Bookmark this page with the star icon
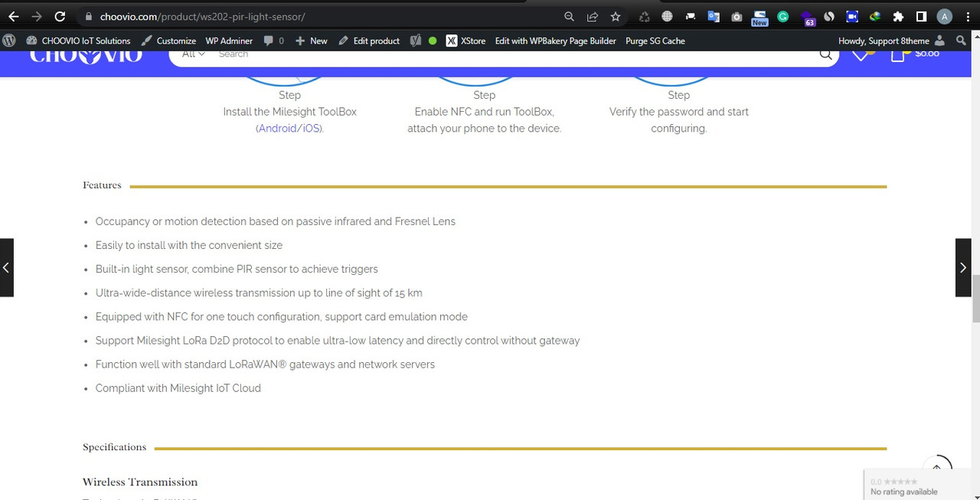This screenshot has width=980, height=500. [x=616, y=16]
